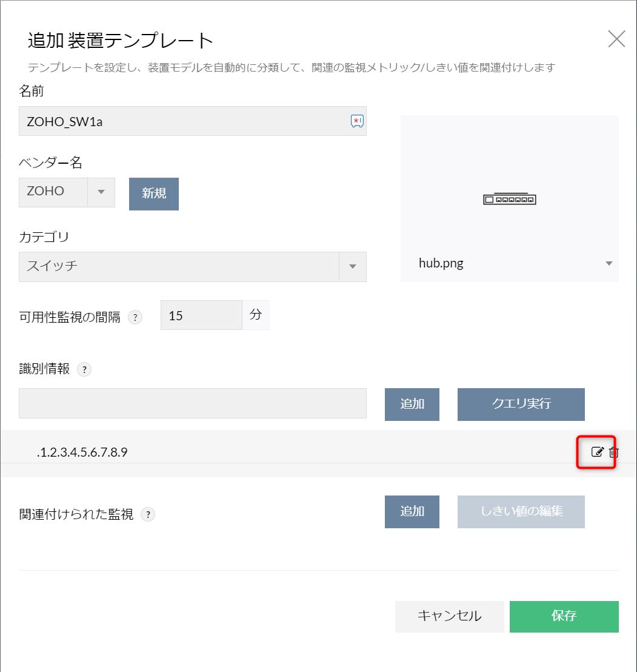Image resolution: width=637 pixels, height=672 pixels.
Task: Click the question mark icon beside 識別情報
Action: (x=84, y=369)
